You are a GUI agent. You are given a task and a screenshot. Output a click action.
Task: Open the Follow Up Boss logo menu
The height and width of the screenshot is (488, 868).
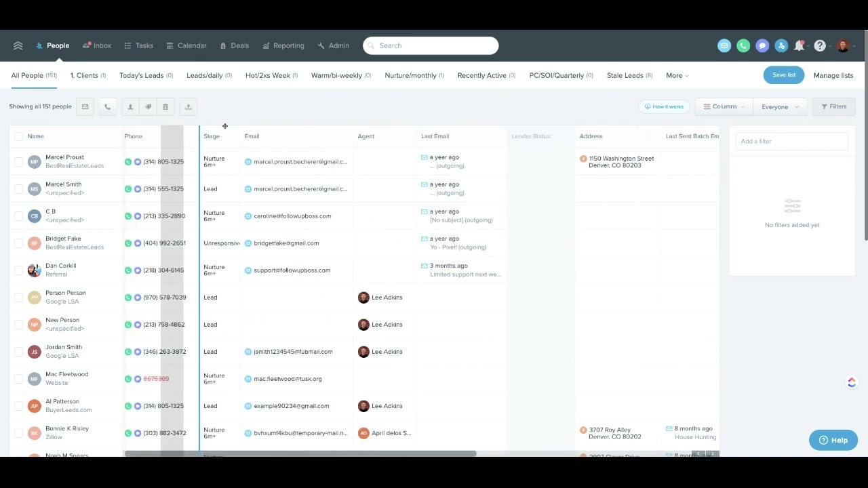coord(18,45)
